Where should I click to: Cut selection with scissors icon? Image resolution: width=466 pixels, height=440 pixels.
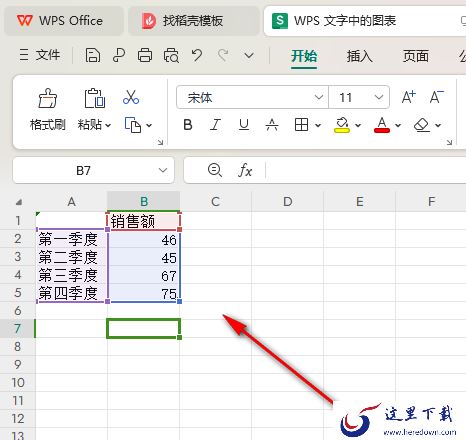[x=131, y=97]
